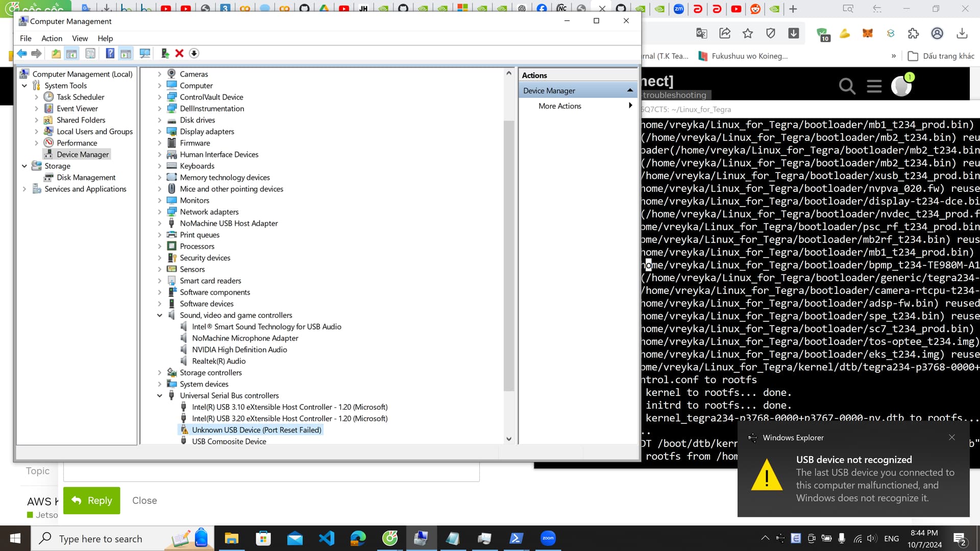Viewport: 980px width, 551px height.
Task: Click the device list vertical scrollbar
Action: tap(509, 255)
